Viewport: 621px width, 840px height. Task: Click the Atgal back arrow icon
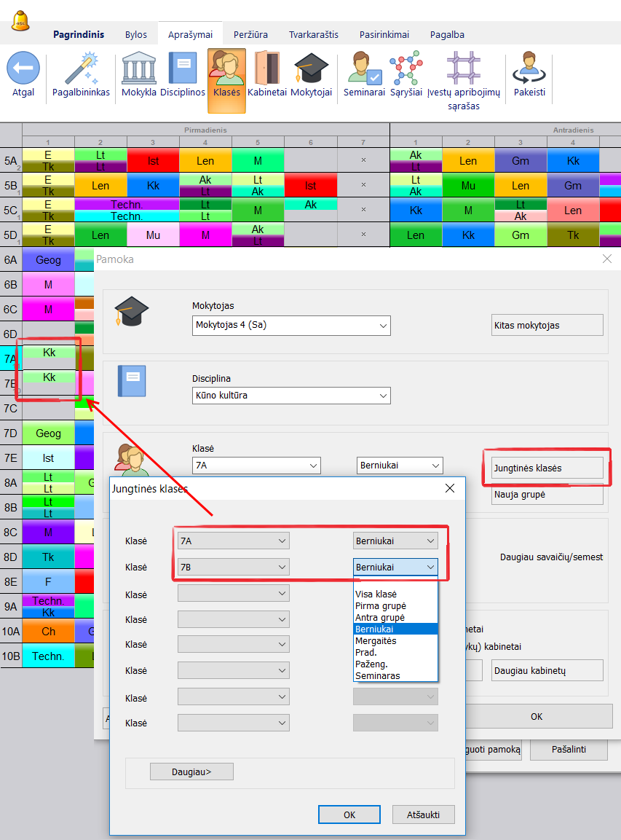[x=23, y=70]
